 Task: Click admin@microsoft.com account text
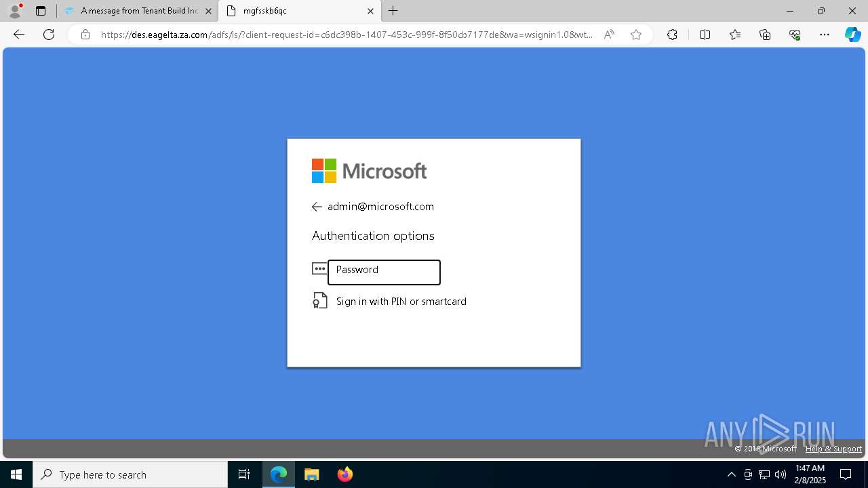380,207
